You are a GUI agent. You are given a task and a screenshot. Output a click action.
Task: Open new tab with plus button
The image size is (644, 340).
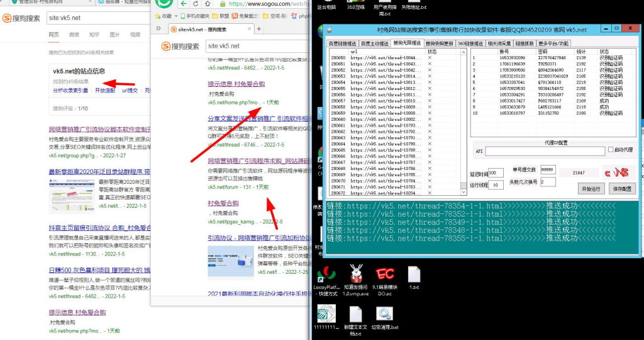(258, 29)
